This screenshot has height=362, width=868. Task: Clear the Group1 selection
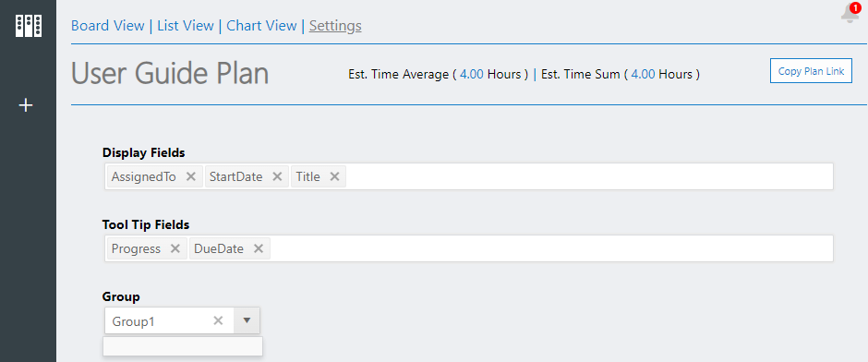coord(218,320)
